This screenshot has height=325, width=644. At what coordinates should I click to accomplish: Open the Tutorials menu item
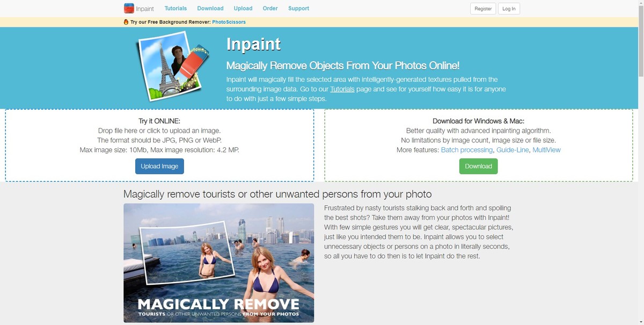point(175,9)
